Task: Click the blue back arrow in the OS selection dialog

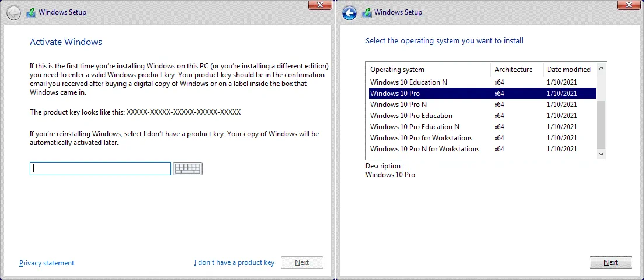Action: 349,13
